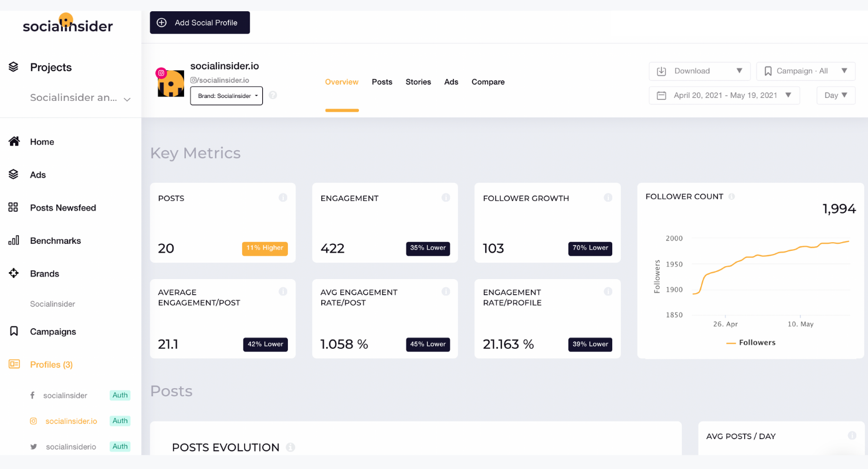Image resolution: width=868 pixels, height=469 pixels.
Task: Click the 70% Lower badge
Action: tap(591, 248)
